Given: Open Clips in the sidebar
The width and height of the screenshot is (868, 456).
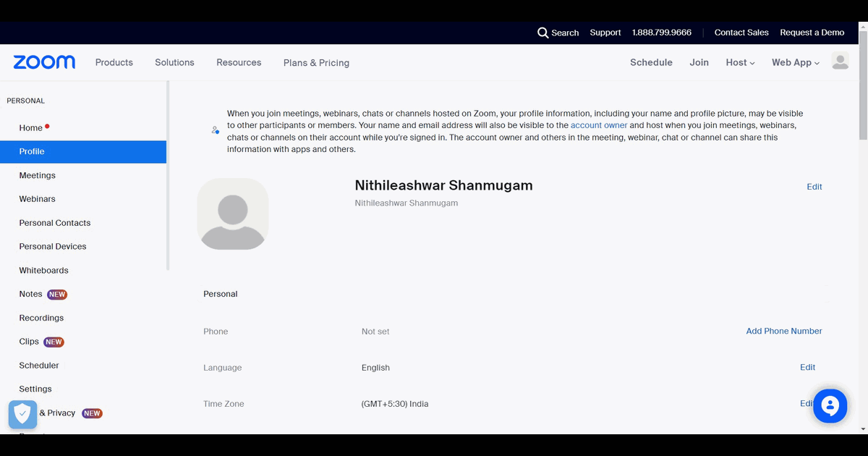Looking at the screenshot, I should click(29, 342).
